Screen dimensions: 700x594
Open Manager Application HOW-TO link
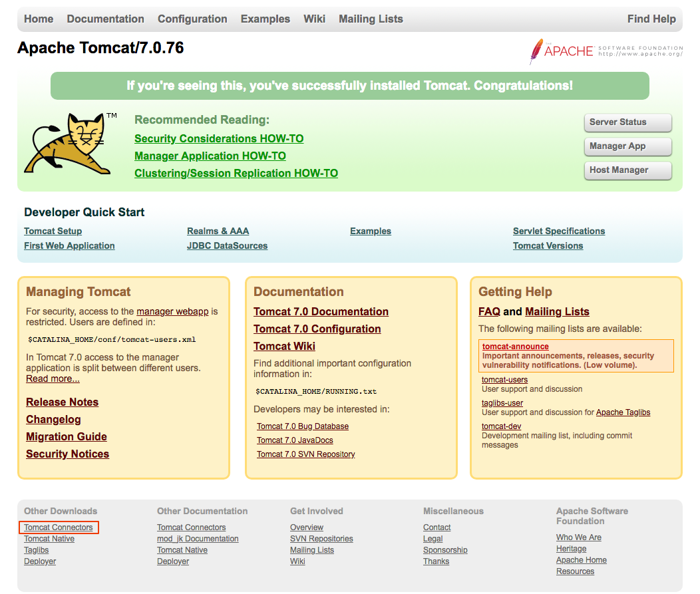pos(210,156)
